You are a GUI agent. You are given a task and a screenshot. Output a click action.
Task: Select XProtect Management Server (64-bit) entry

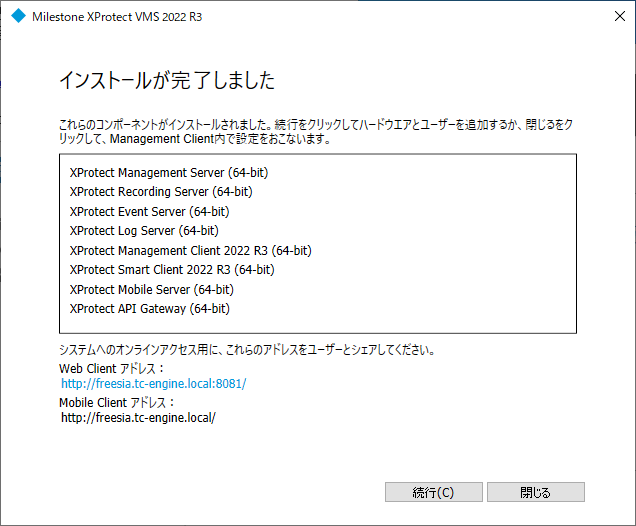pos(169,172)
